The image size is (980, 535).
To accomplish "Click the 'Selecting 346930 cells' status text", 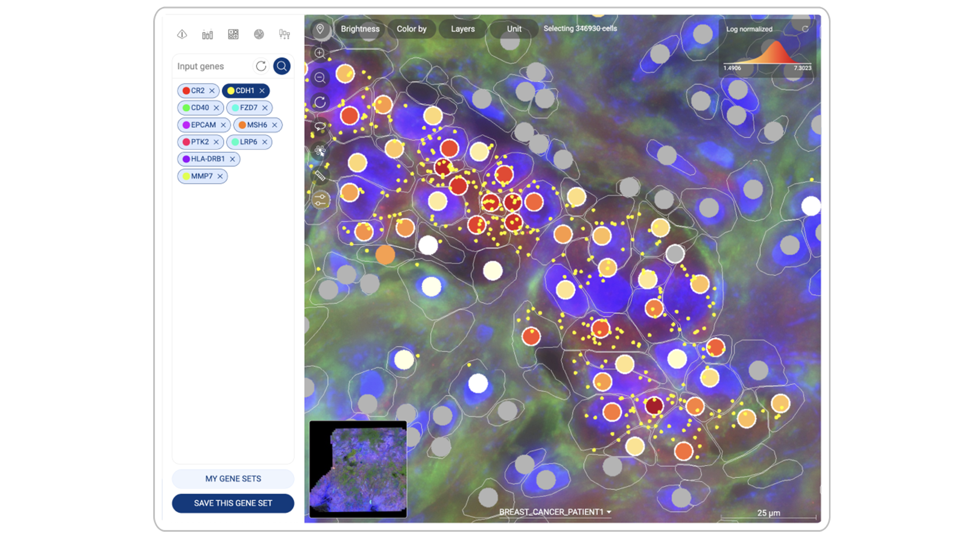I will (x=580, y=29).
